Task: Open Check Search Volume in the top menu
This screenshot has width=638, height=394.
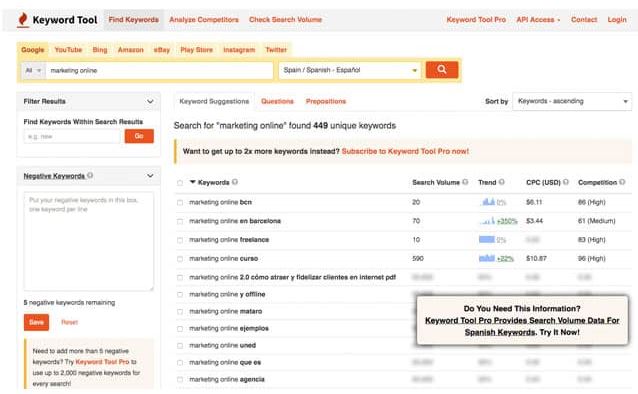Action: click(285, 20)
